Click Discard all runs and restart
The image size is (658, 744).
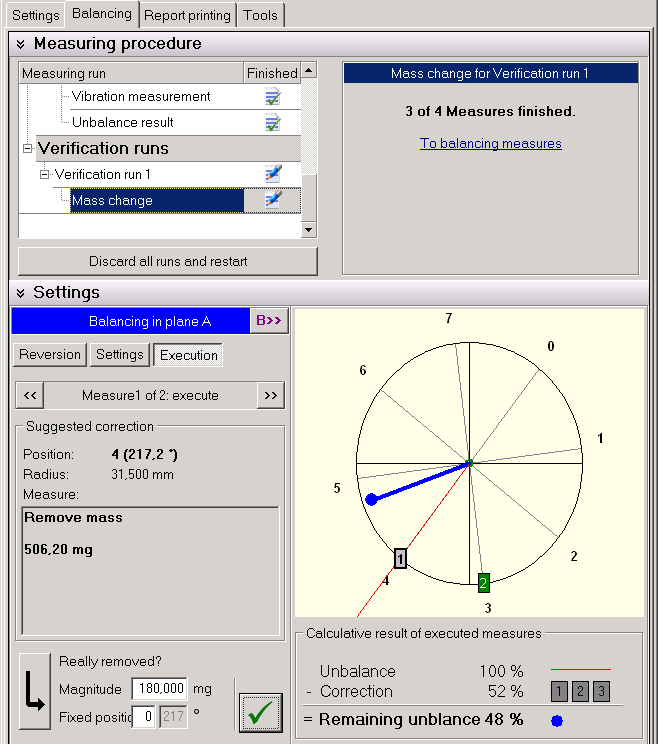[x=168, y=261]
